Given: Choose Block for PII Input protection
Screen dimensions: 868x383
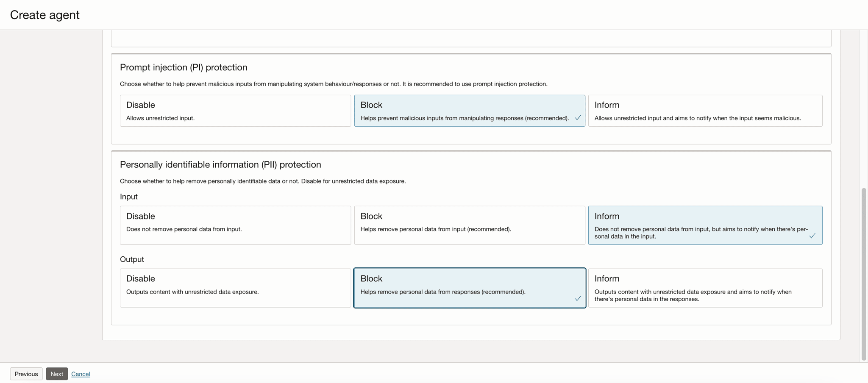Looking at the screenshot, I should (x=469, y=225).
